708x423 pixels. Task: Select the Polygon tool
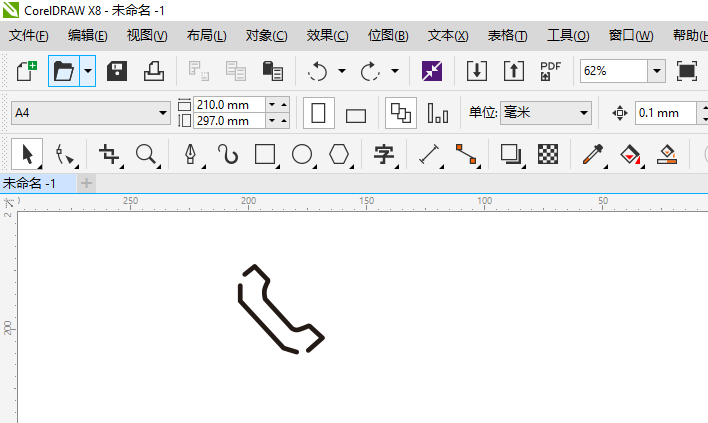pos(339,154)
